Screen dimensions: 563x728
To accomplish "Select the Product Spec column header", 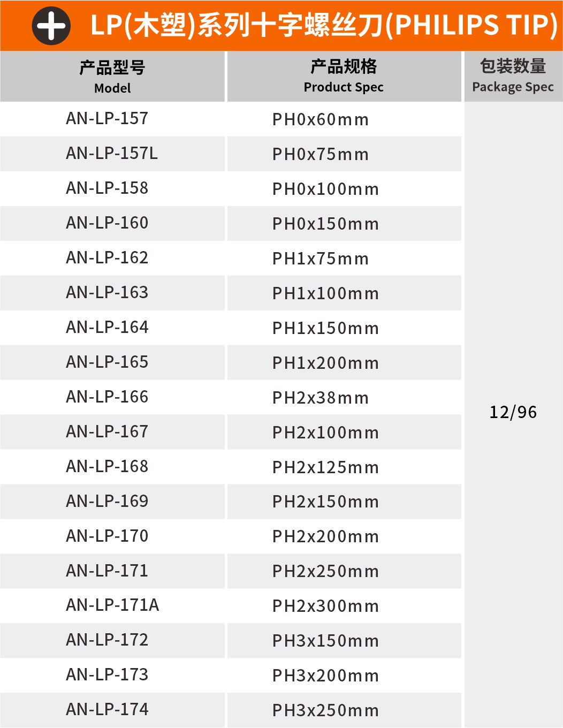I will tap(344, 76).
